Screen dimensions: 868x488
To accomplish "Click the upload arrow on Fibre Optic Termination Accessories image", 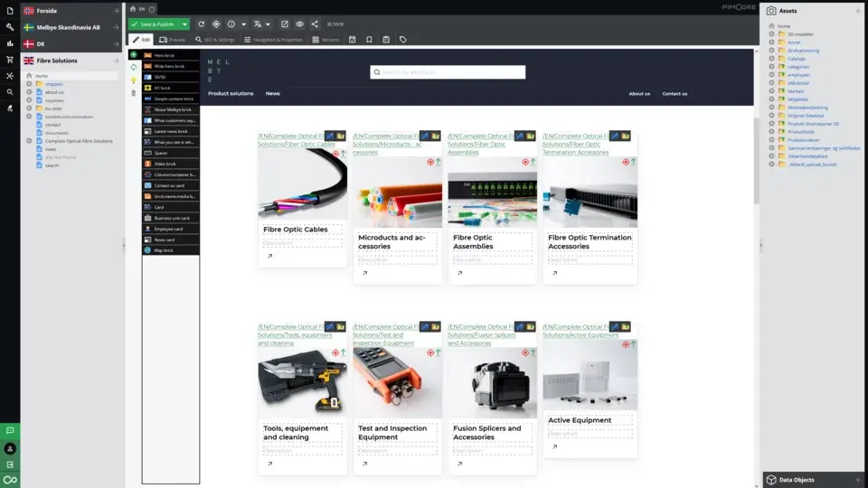I will click(x=633, y=162).
